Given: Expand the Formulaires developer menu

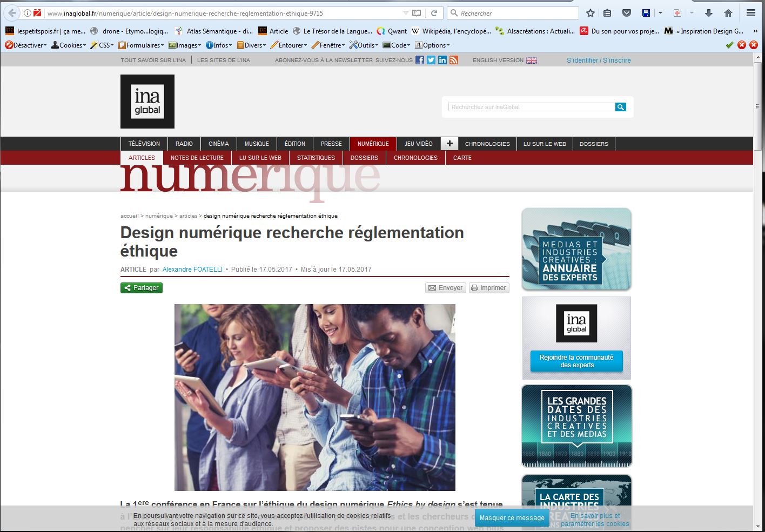Looking at the screenshot, I should click(x=142, y=45).
